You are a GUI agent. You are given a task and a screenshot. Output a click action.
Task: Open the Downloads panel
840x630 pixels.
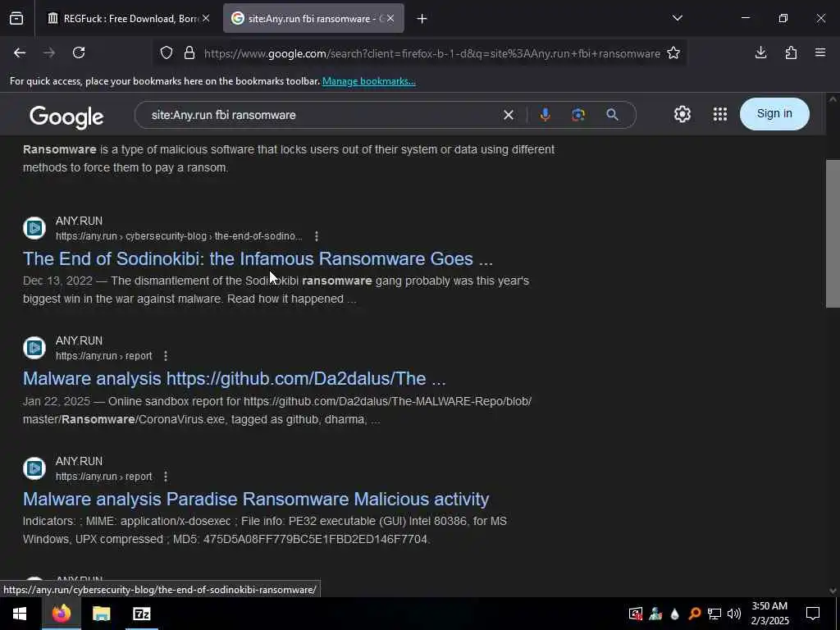pos(760,52)
